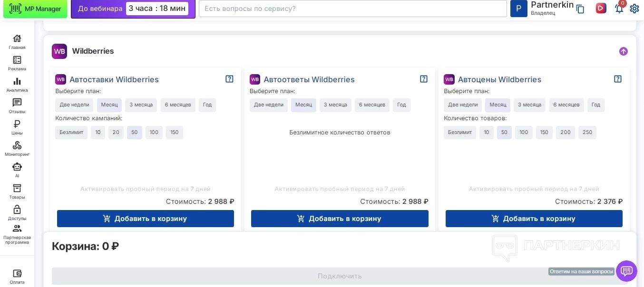Open help icon for Автоставки Wildberries
Viewport: 644px width, 287px height.
pos(229,79)
